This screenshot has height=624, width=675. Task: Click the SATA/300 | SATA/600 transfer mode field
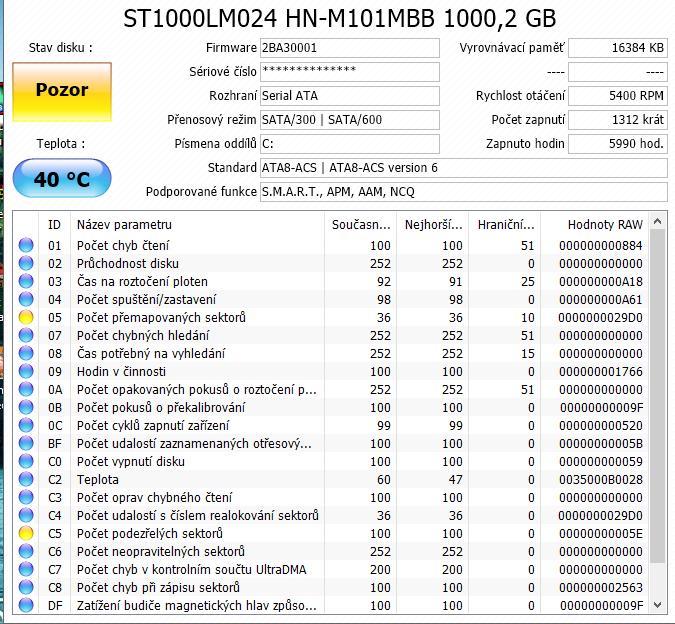350,120
